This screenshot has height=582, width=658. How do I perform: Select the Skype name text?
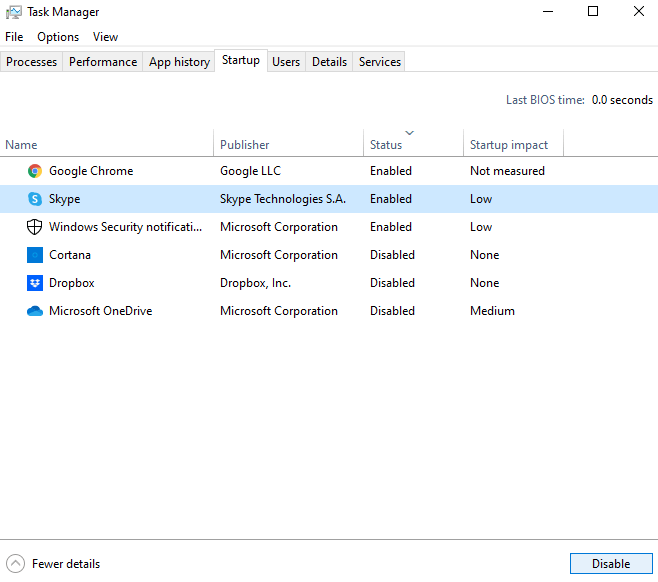pos(64,199)
